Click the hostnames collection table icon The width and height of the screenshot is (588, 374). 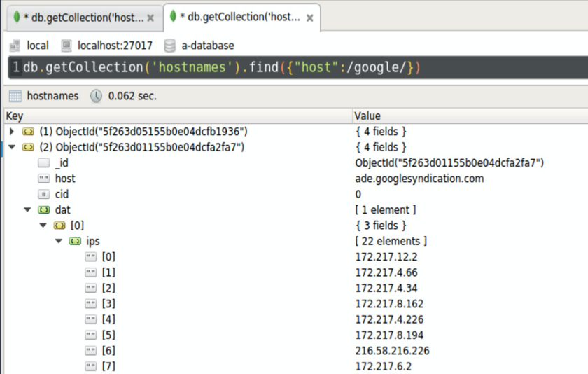[15, 96]
